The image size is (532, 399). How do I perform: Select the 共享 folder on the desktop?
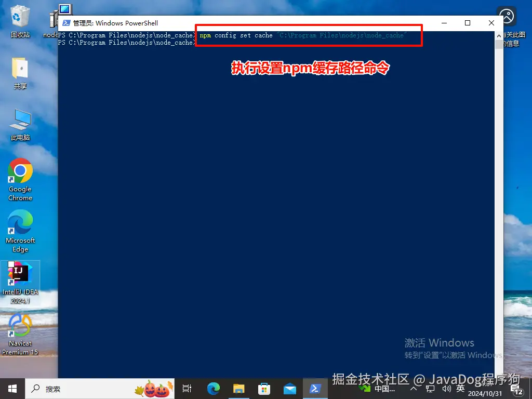(x=20, y=73)
